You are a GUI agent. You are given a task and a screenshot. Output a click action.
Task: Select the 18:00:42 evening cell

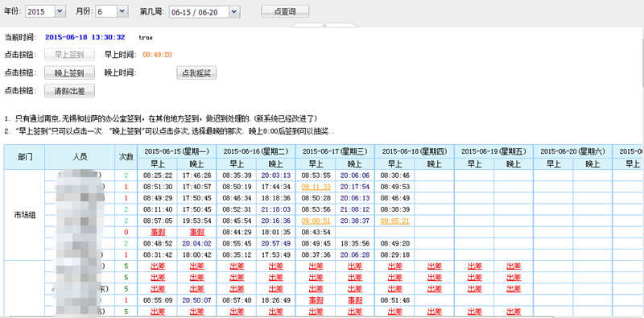pos(196,254)
